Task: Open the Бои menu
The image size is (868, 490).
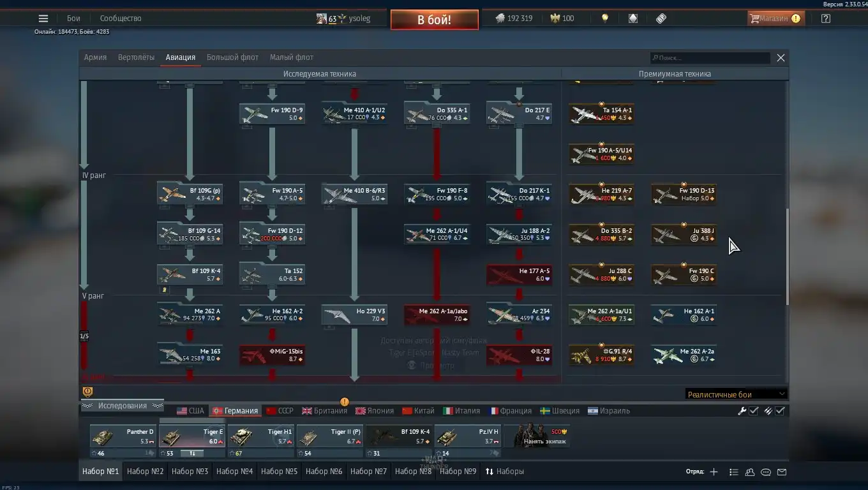Action: (x=73, y=19)
